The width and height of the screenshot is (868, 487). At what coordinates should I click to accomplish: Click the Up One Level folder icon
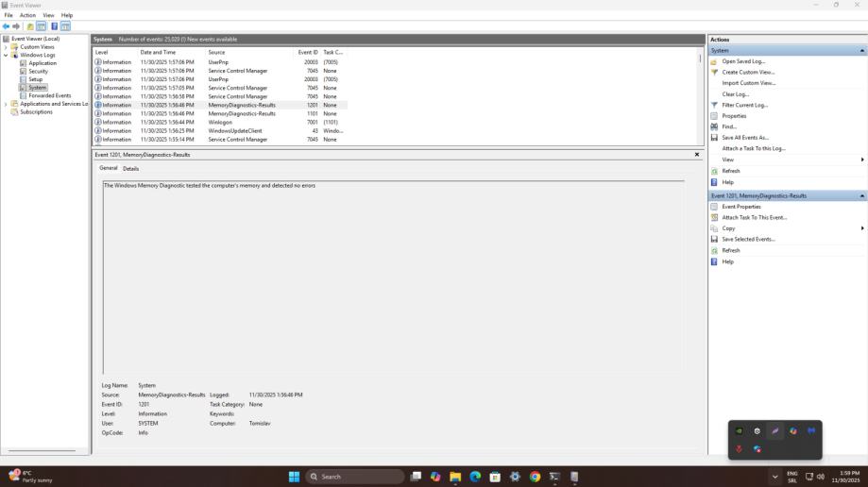pos(30,26)
